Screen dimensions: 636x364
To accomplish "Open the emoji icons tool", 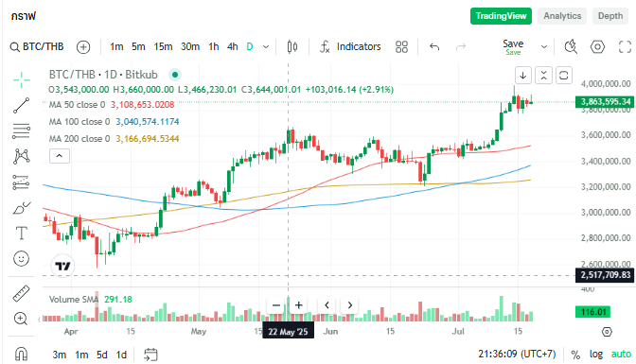I will 21,259.
